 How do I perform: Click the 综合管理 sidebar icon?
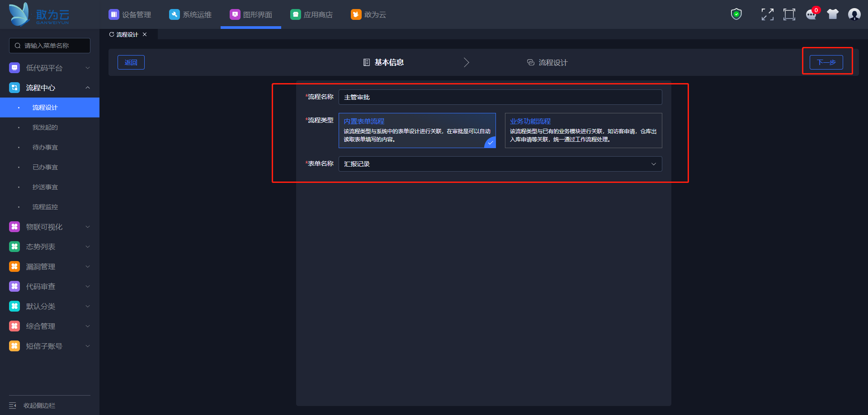(14, 326)
